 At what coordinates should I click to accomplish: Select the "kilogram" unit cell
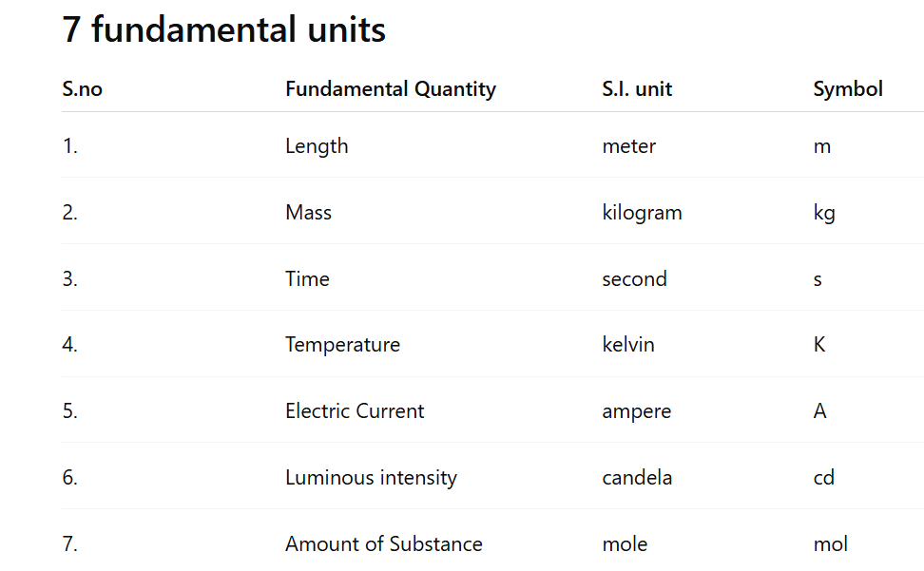642,213
